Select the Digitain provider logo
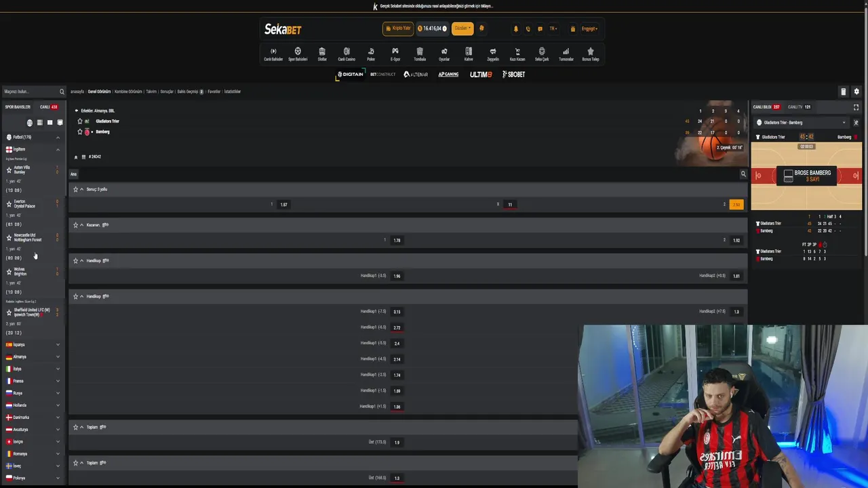Image resolution: width=868 pixels, height=488 pixels. pyautogui.click(x=351, y=75)
